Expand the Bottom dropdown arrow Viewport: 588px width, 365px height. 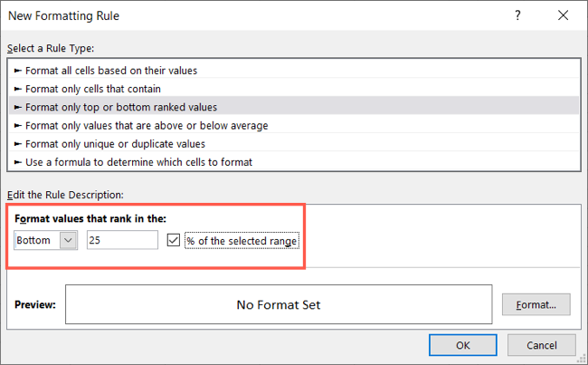[x=67, y=240]
